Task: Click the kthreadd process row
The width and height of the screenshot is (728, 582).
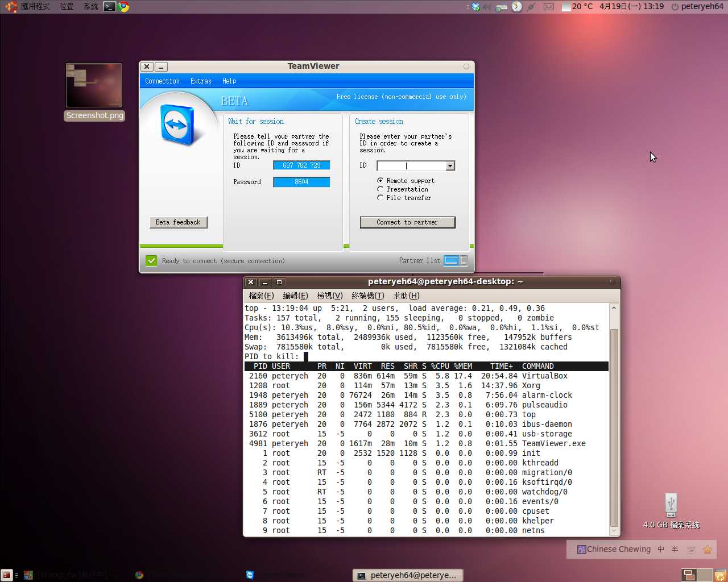Action: [x=427, y=463]
